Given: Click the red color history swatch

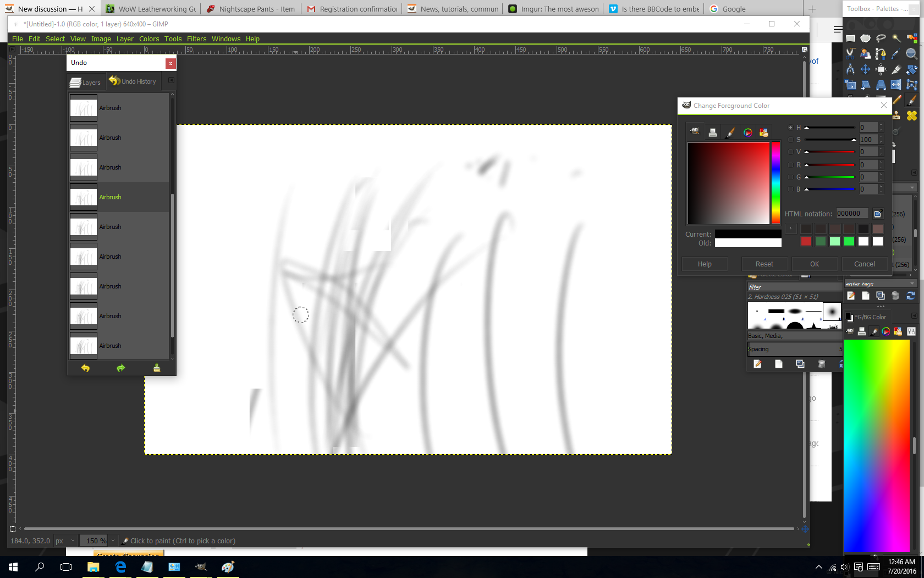Looking at the screenshot, I should coord(806,241).
